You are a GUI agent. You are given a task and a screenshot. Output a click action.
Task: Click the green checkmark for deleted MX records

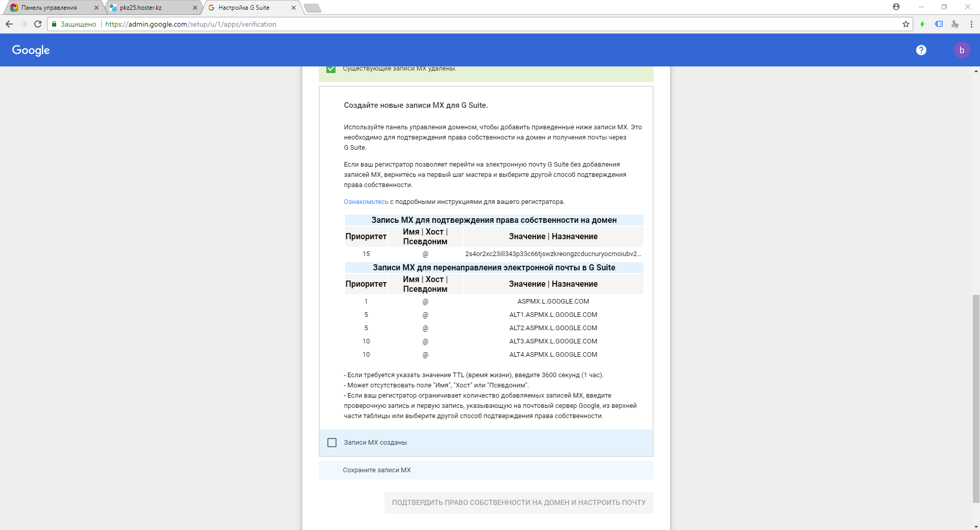331,68
